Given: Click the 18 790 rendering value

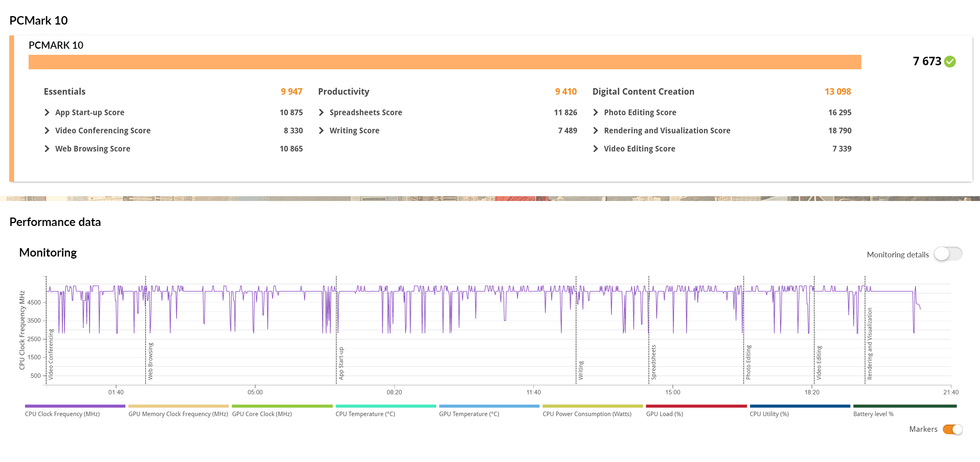Looking at the screenshot, I should click(840, 131).
